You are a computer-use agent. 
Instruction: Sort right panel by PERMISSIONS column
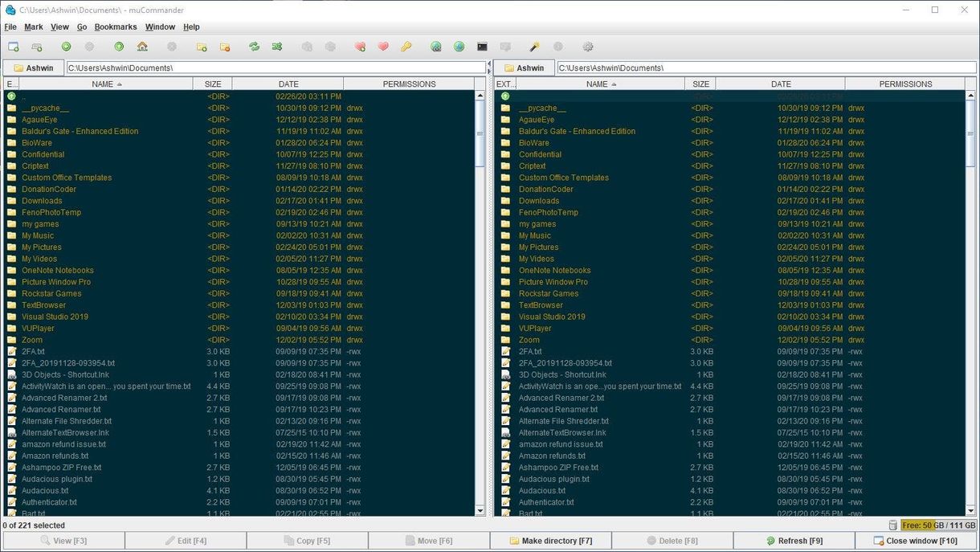pyautogui.click(x=905, y=84)
